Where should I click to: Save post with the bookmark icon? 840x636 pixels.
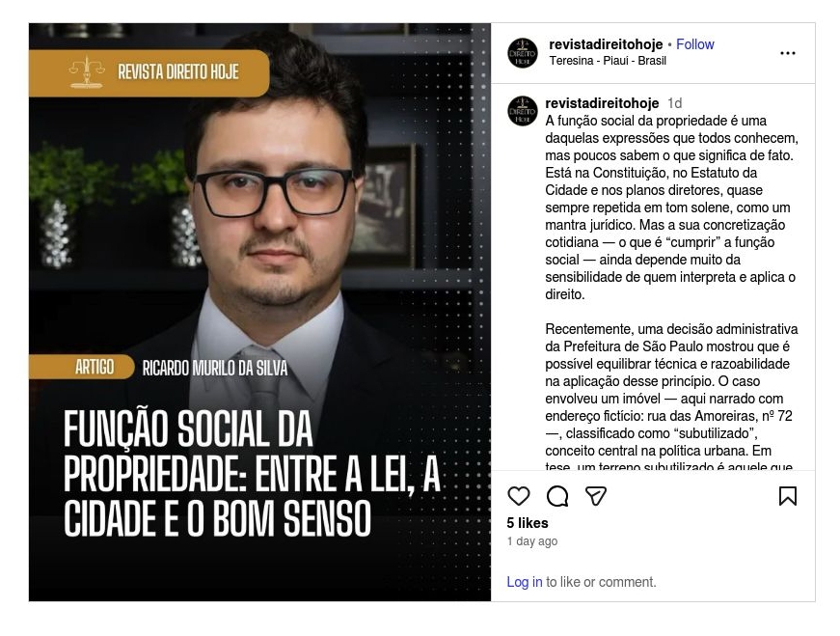788,496
